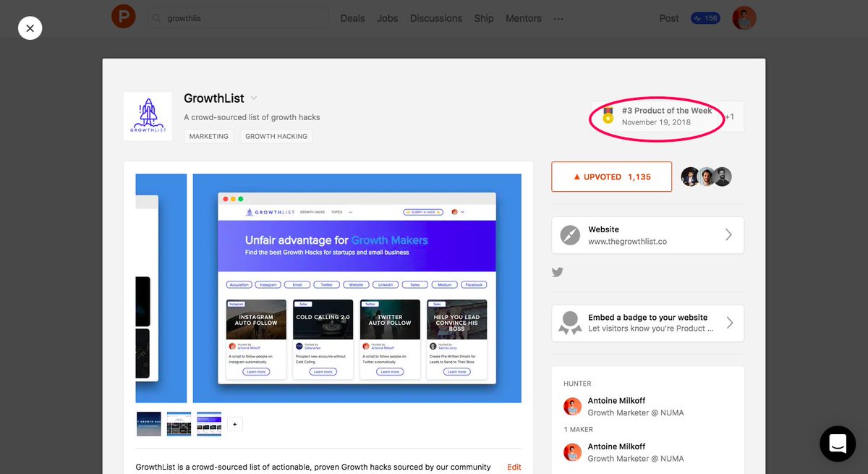Select the second gallery thumbnail
868x474 pixels.
click(179, 423)
